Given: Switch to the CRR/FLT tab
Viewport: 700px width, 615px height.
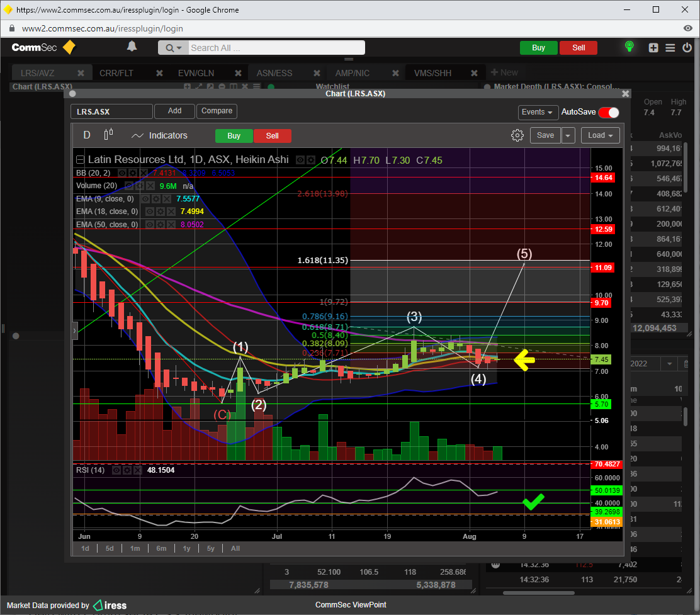Looking at the screenshot, I should pyautogui.click(x=116, y=73).
